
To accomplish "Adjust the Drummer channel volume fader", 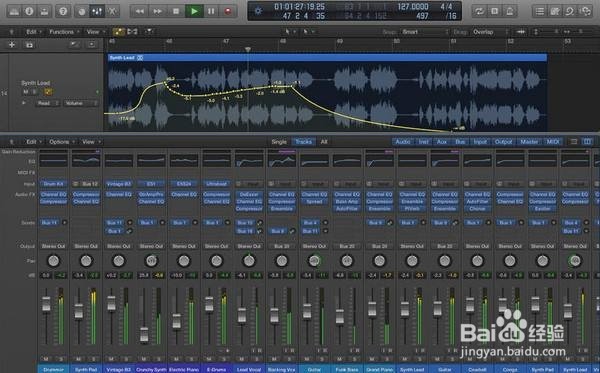I will tap(46, 304).
